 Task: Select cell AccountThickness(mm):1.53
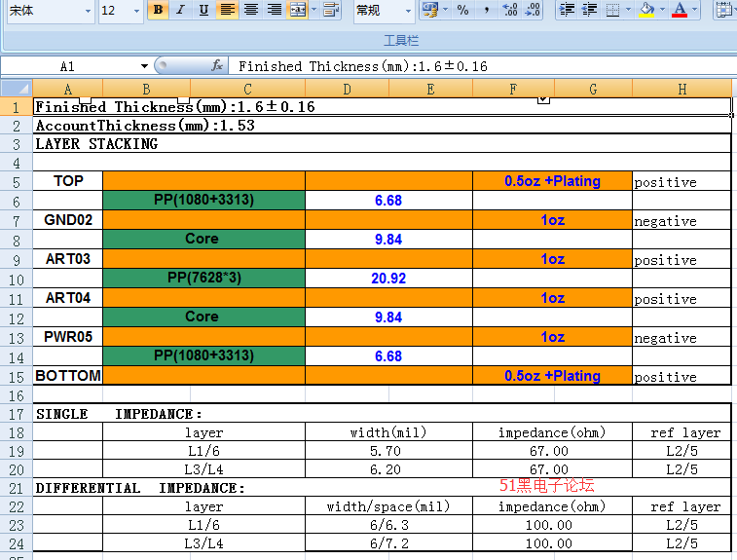383,125
